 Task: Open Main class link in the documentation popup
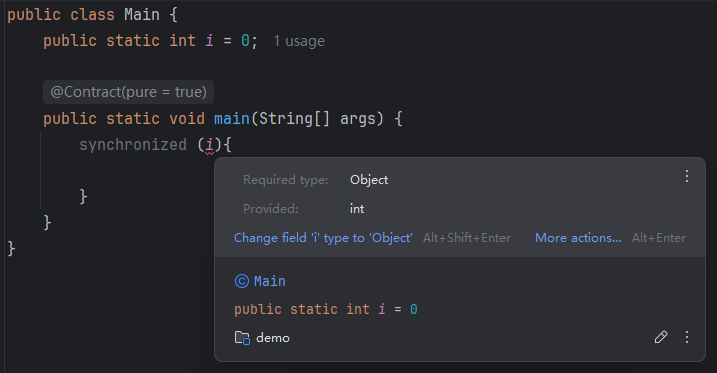coord(270,281)
